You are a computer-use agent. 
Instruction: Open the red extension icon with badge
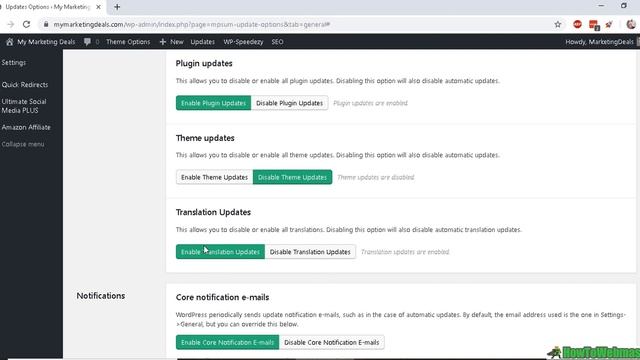tap(594, 25)
